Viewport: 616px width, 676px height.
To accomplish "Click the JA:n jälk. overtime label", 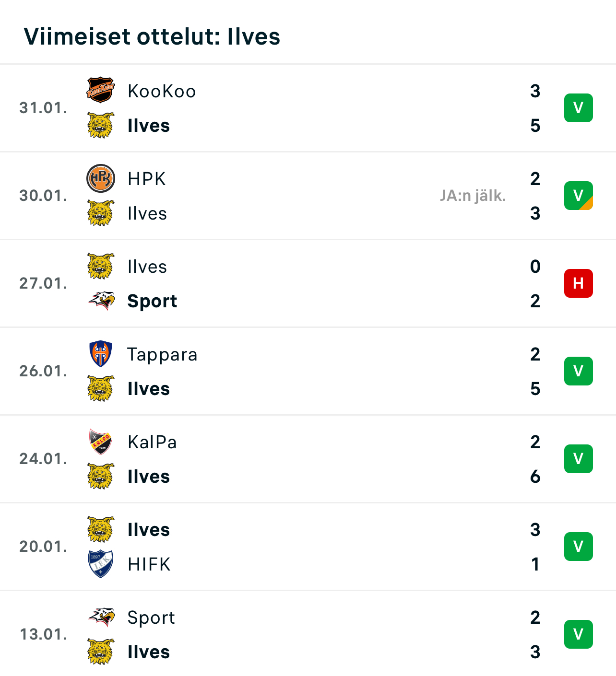I will click(473, 196).
